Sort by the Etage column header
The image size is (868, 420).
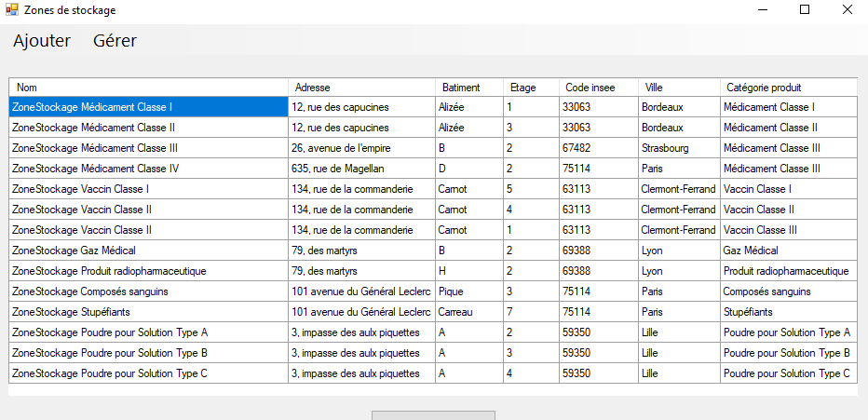point(531,88)
